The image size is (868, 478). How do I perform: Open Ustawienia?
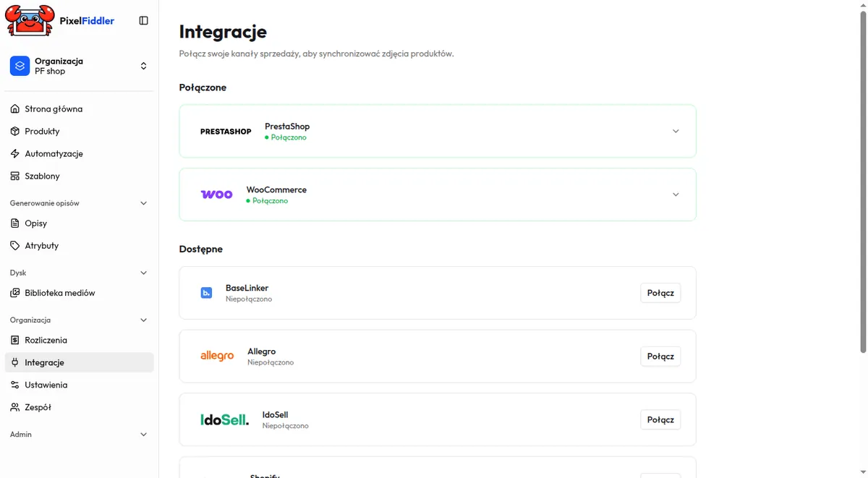[79, 385]
